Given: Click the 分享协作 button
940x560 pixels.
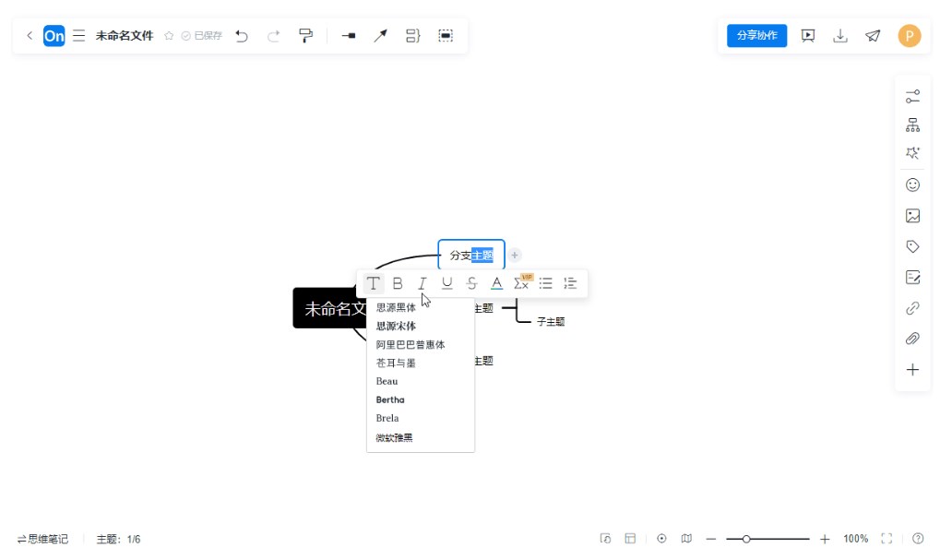Looking at the screenshot, I should pyautogui.click(x=756, y=36).
